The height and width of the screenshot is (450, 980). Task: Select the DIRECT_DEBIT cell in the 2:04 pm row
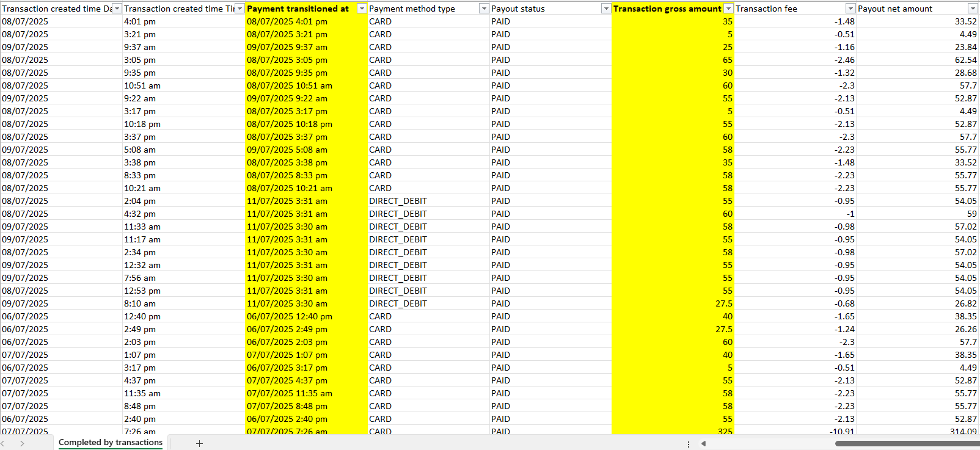pos(428,201)
